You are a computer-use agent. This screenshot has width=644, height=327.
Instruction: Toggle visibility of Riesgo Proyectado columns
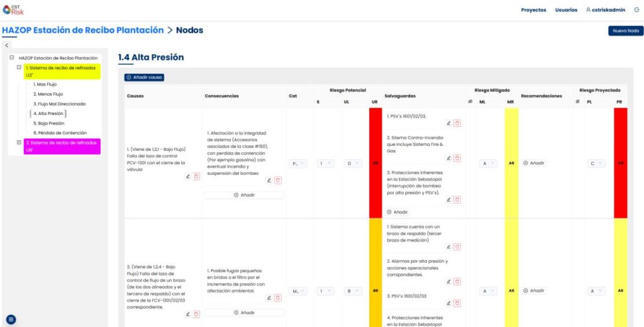(577, 101)
